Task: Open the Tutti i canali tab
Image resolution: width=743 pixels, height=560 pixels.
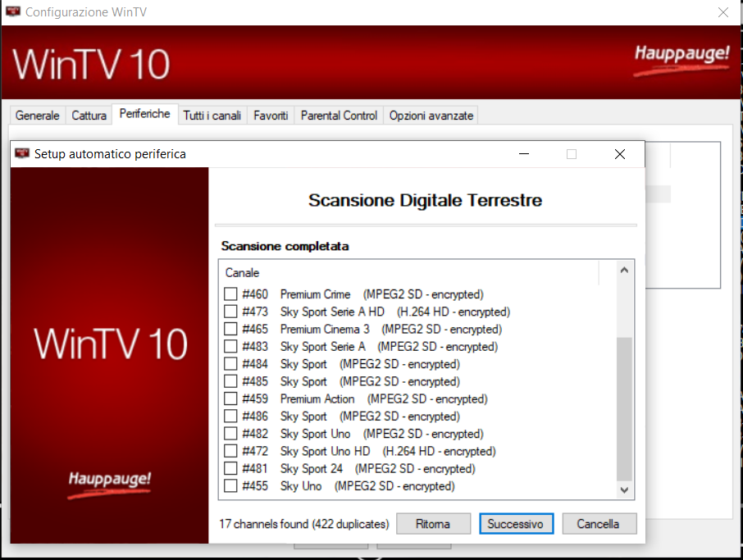Action: click(212, 116)
